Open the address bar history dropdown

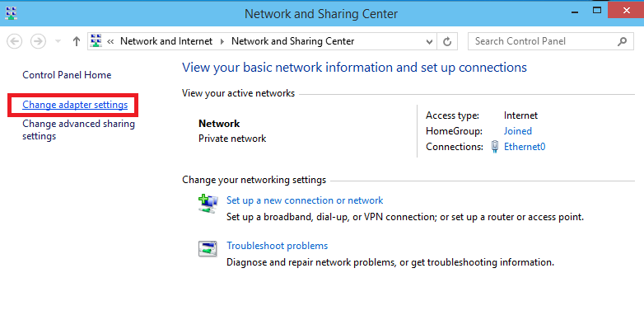pyautogui.click(x=429, y=41)
